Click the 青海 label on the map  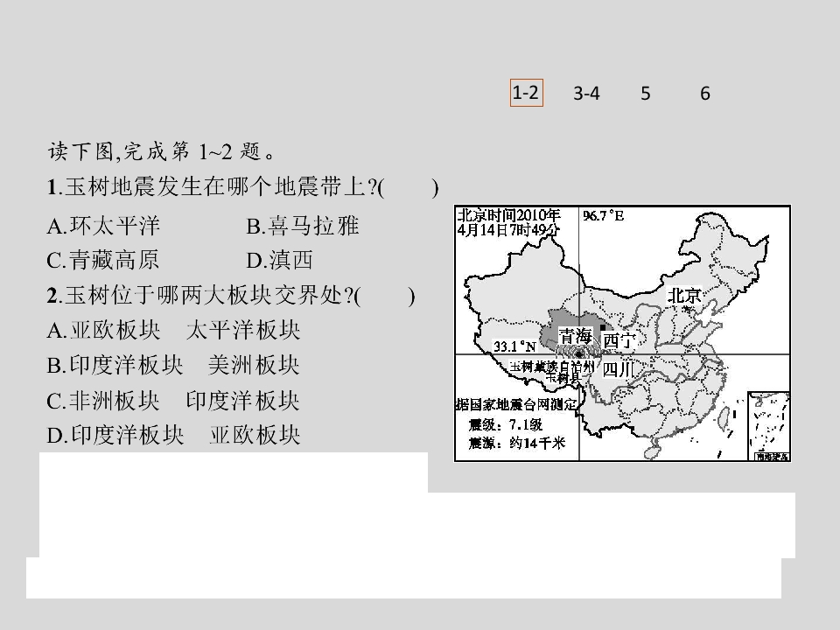pyautogui.click(x=576, y=336)
